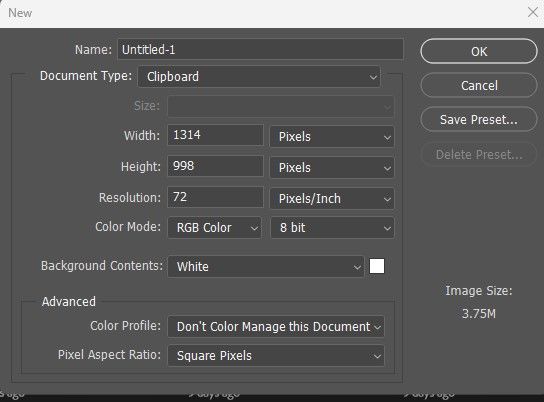
Task: Click the Name field containing Untitled-1
Action: 261,50
